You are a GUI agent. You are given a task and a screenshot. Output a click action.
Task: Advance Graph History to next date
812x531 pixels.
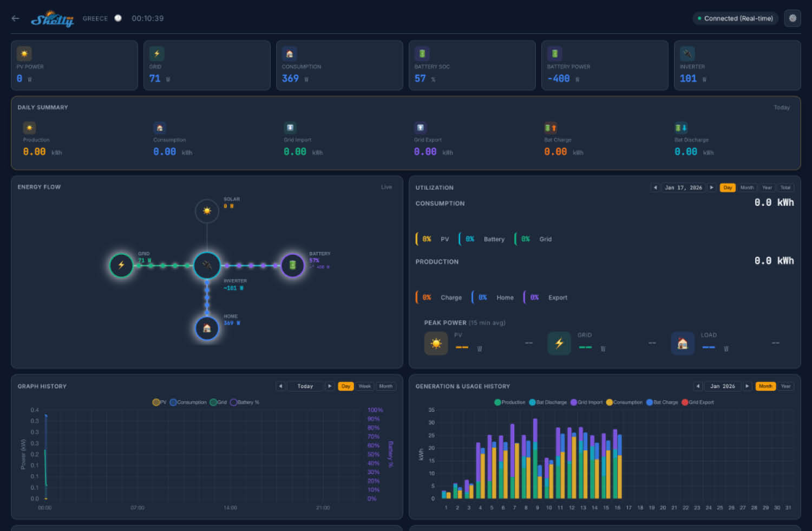click(x=329, y=386)
